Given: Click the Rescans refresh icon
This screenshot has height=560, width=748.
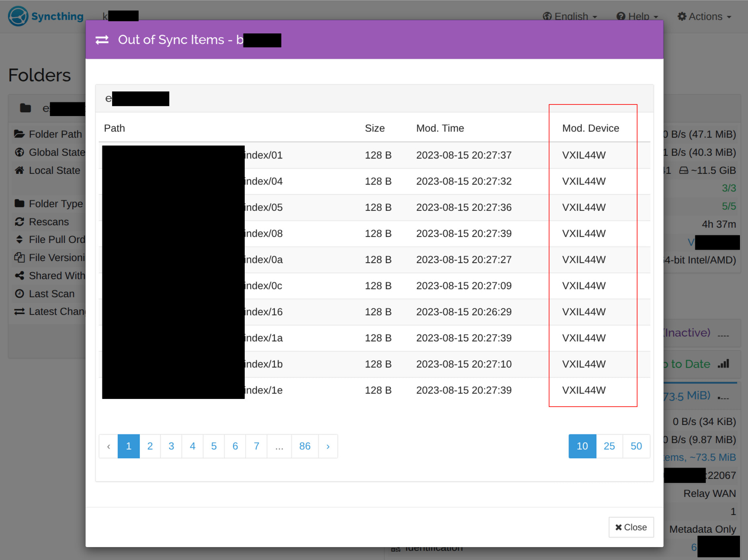Looking at the screenshot, I should [x=19, y=222].
